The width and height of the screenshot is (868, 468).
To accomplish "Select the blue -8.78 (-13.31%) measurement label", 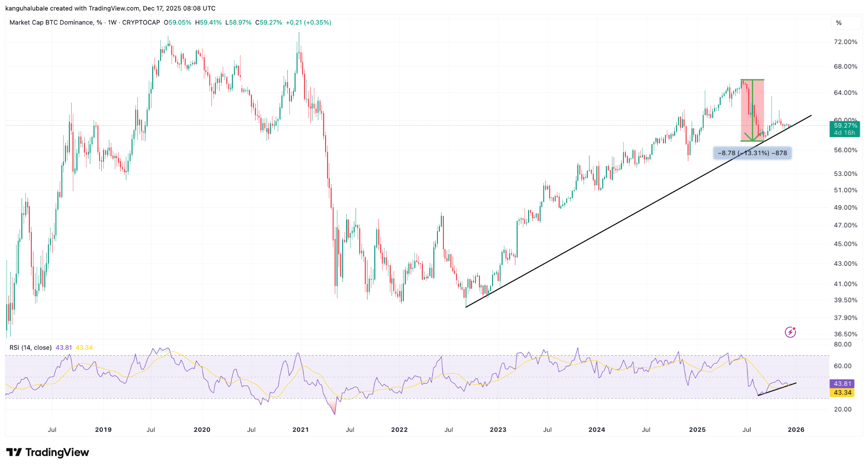I will tap(752, 153).
